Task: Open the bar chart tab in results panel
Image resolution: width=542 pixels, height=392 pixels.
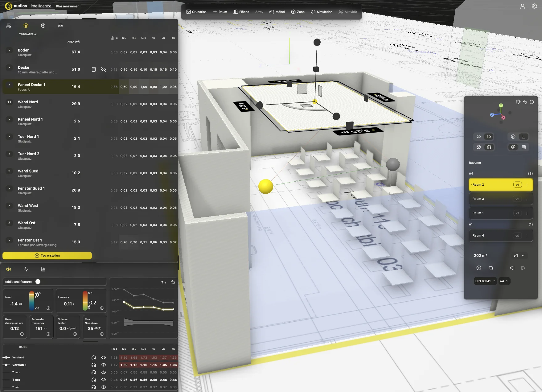Action: [43, 269]
